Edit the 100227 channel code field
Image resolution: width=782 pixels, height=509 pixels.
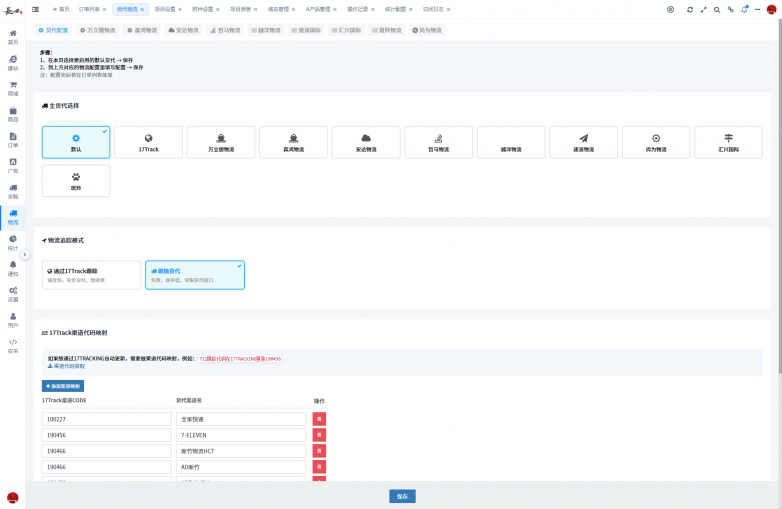click(107, 419)
